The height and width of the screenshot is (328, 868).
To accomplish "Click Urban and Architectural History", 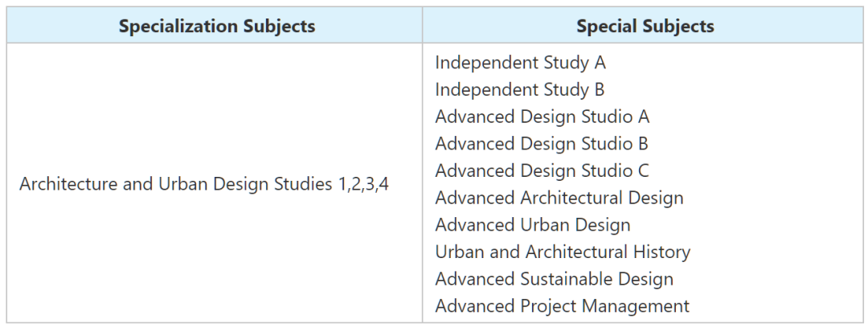I will tap(563, 252).
